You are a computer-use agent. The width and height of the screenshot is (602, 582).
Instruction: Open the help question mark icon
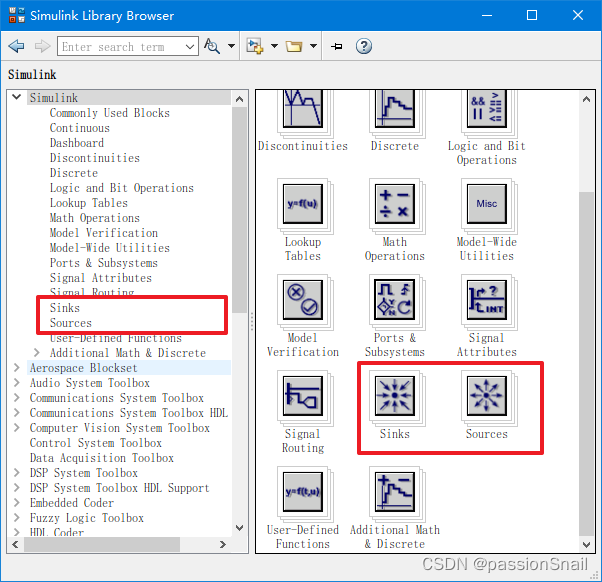[364, 46]
